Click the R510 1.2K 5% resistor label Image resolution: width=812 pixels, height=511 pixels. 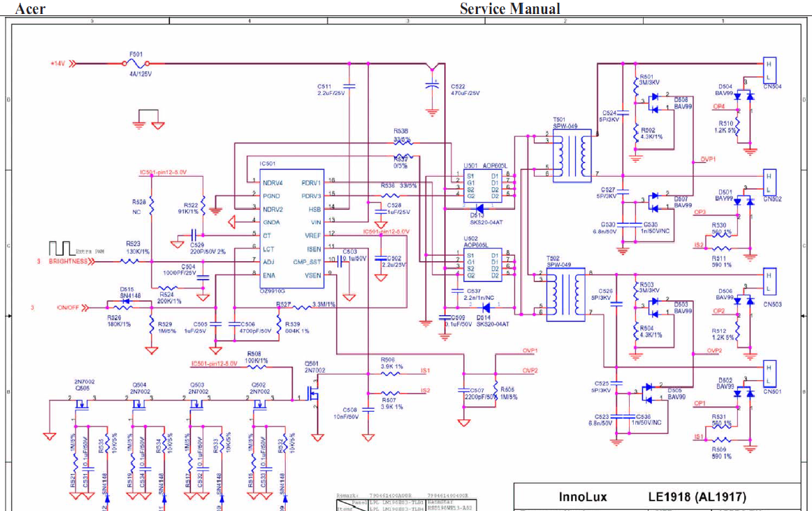click(725, 127)
